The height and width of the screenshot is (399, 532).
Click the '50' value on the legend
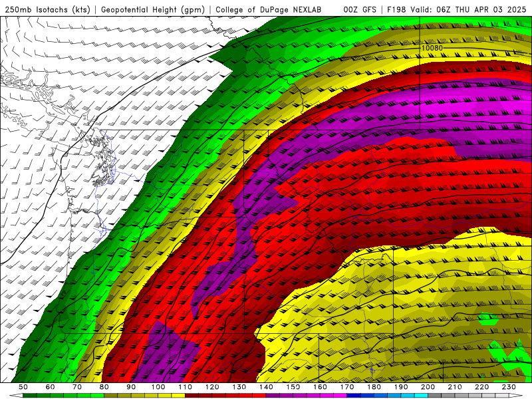(23, 387)
